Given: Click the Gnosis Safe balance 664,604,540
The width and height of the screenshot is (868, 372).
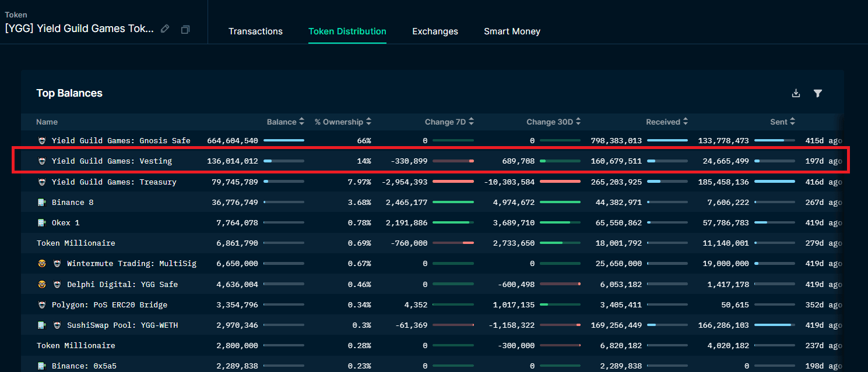Looking at the screenshot, I should (233, 141).
